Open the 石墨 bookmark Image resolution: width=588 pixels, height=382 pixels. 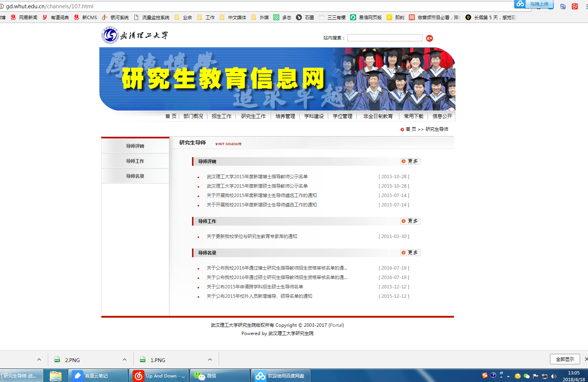tap(305, 17)
